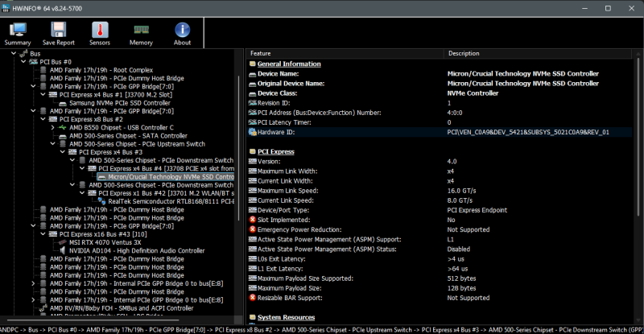Click the Save Report floppy icon
644x334 pixels.
pyautogui.click(x=58, y=30)
